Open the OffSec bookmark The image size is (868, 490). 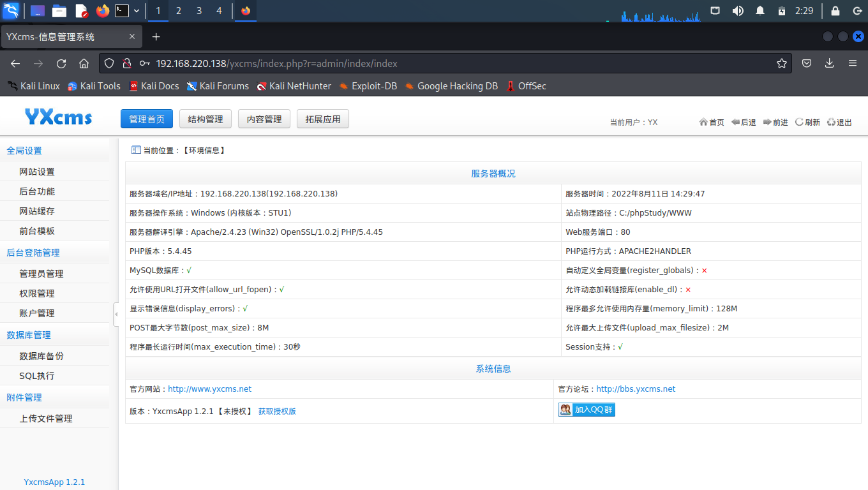[526, 86]
